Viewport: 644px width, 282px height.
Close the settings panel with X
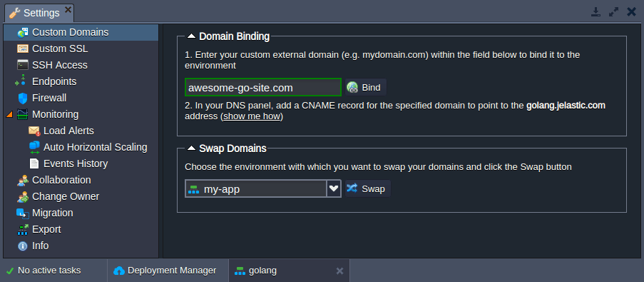[x=632, y=12]
